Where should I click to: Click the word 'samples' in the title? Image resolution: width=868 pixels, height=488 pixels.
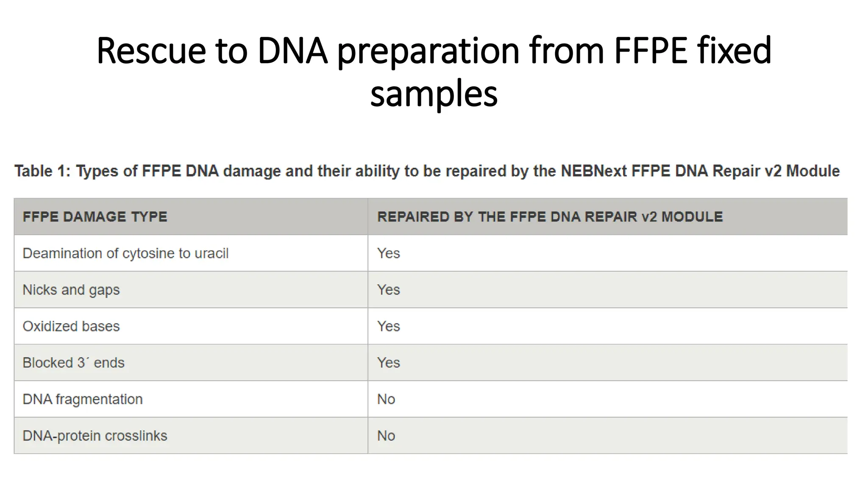[x=434, y=94]
